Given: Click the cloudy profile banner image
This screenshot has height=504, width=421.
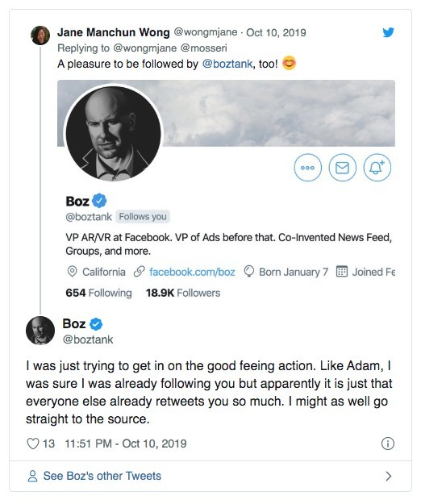Looking at the screenshot, I should click(x=278, y=113).
